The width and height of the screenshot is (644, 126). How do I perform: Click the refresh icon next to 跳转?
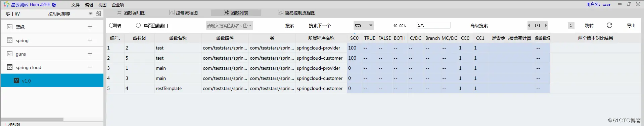coord(609,25)
